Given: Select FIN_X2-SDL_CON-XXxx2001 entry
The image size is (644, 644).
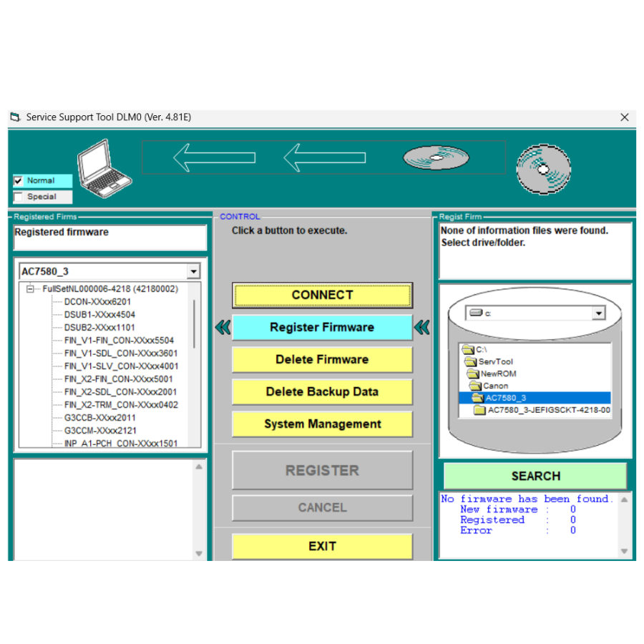Looking at the screenshot, I should point(121,392).
